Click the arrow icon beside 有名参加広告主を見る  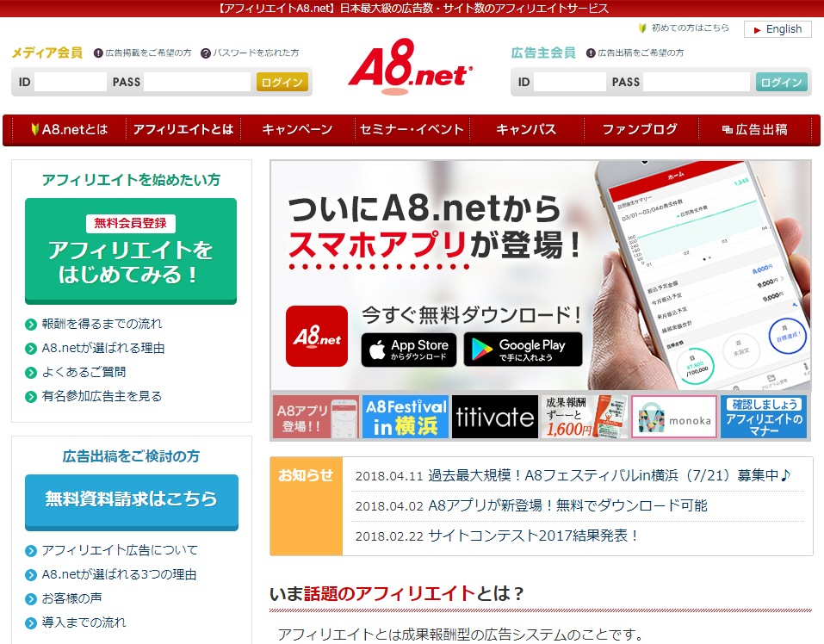(31, 397)
